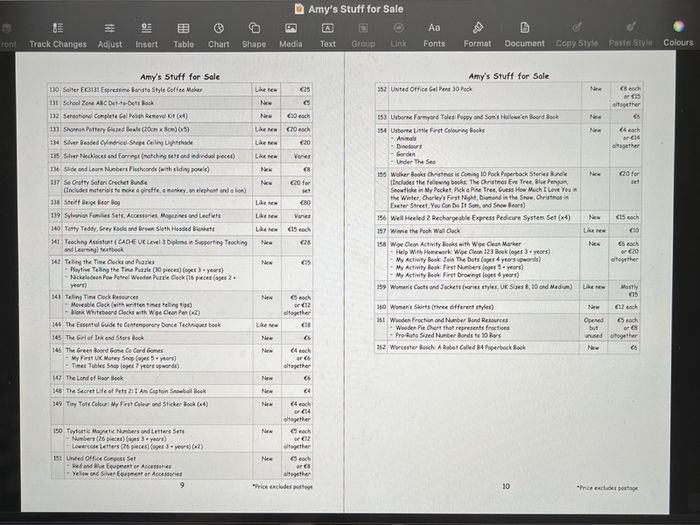Click page 9 Price excludes postage footnote
This screenshot has height=525, width=700.
282,487
